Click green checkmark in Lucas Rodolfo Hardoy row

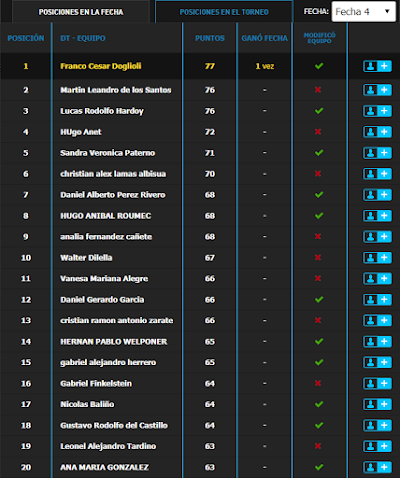[x=319, y=111]
